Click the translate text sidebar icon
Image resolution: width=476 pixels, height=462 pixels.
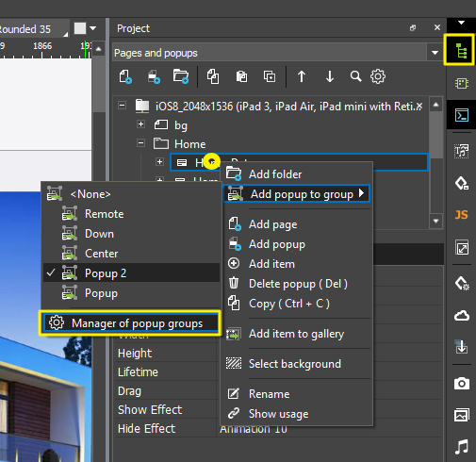462,151
